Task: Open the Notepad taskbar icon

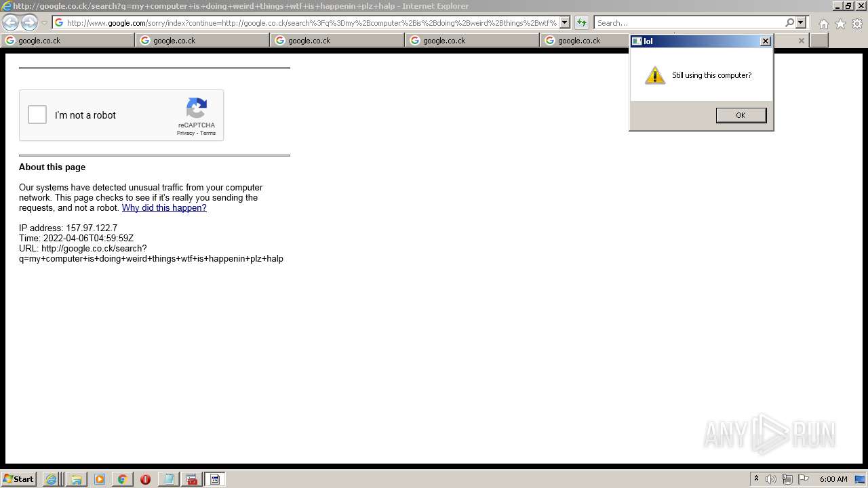Action: (x=168, y=479)
